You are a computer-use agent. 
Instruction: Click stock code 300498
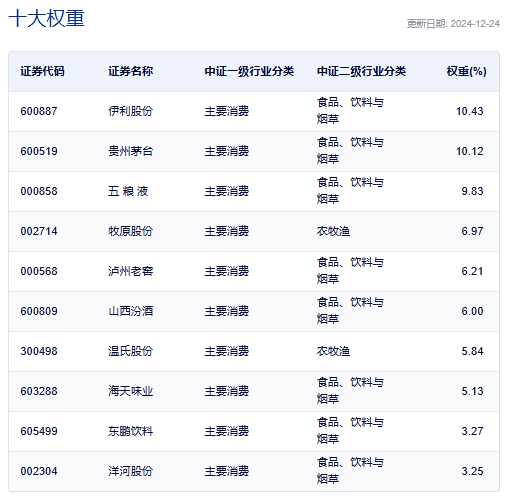click(39, 351)
